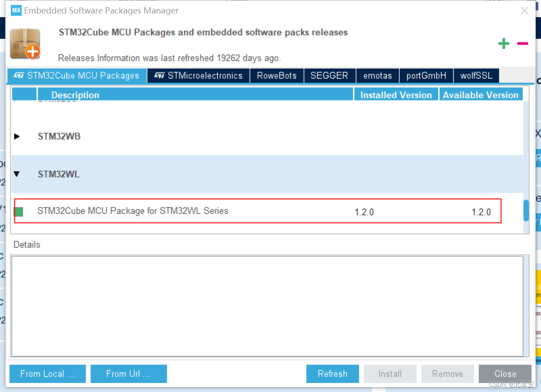Click the STM32WL series label

(x=59, y=174)
